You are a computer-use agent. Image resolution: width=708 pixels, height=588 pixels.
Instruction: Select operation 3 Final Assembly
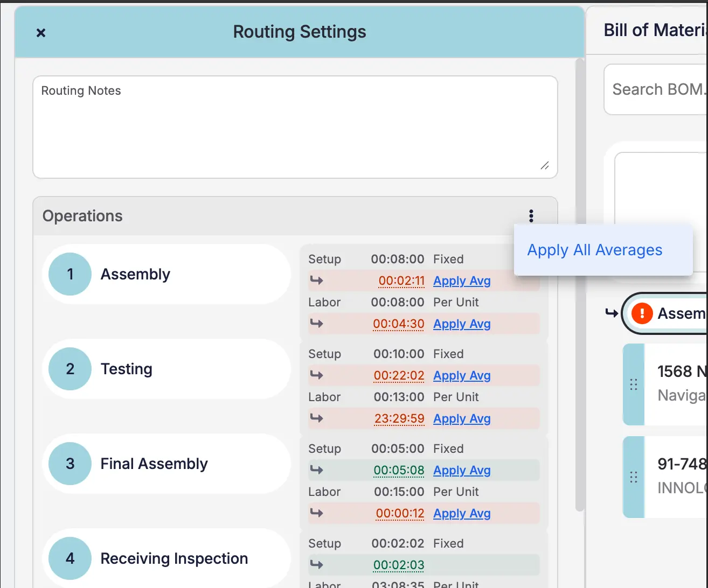pos(166,464)
